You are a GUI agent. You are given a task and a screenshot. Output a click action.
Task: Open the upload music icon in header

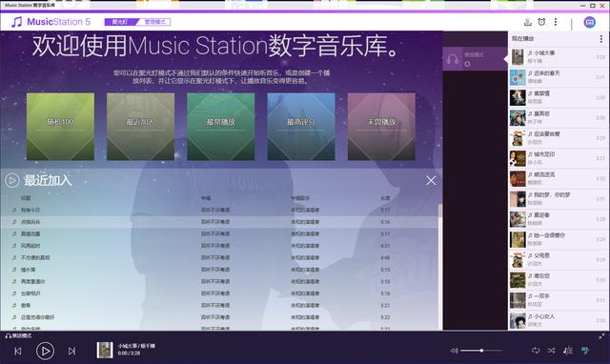tap(527, 22)
